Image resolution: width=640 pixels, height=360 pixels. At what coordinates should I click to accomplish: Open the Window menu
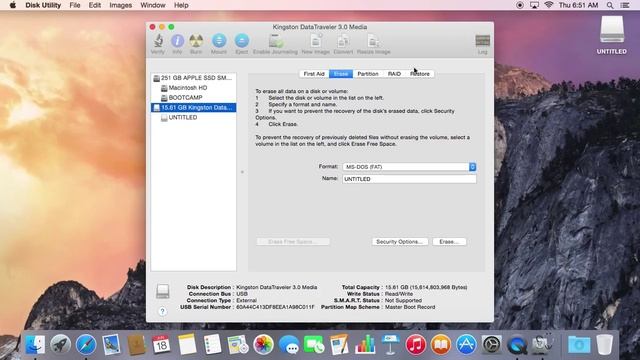click(153, 5)
